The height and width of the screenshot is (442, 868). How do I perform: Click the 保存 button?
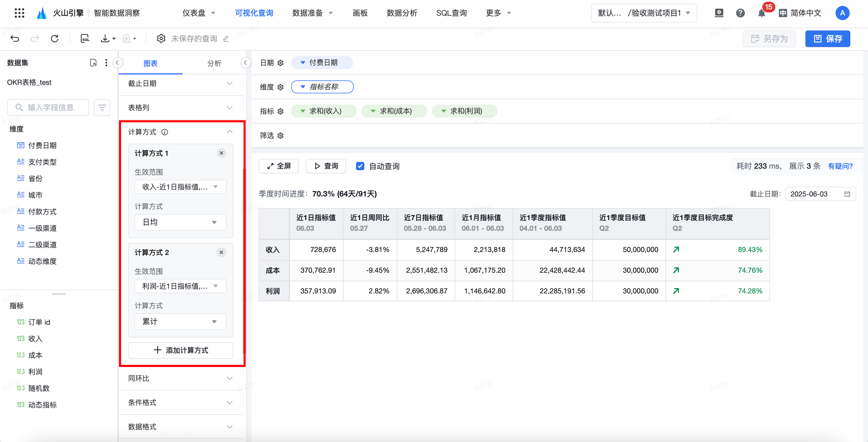point(828,39)
